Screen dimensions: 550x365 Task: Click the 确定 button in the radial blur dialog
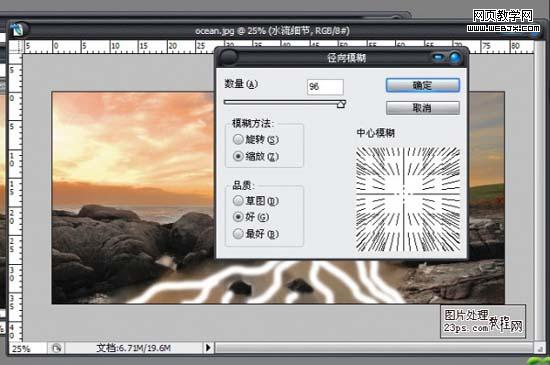coord(423,85)
